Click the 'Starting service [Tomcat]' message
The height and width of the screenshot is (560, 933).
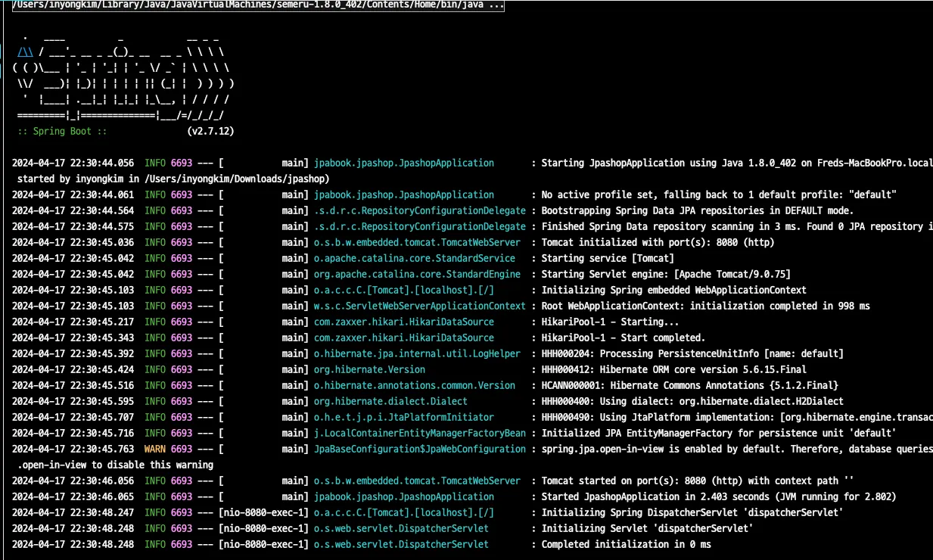click(608, 258)
